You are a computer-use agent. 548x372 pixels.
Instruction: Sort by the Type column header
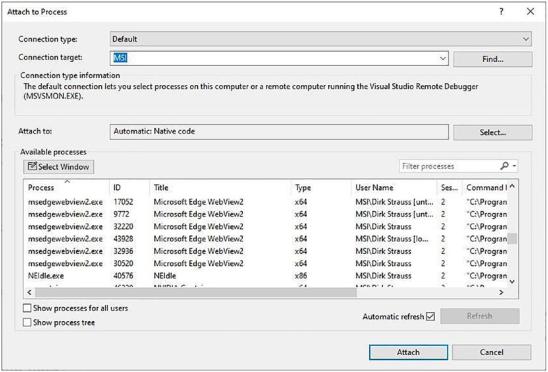point(321,188)
